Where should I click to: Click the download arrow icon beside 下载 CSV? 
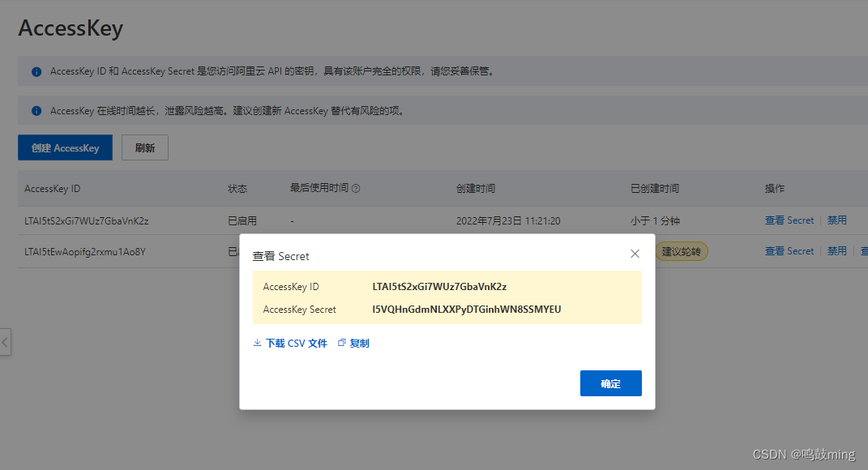coord(258,343)
